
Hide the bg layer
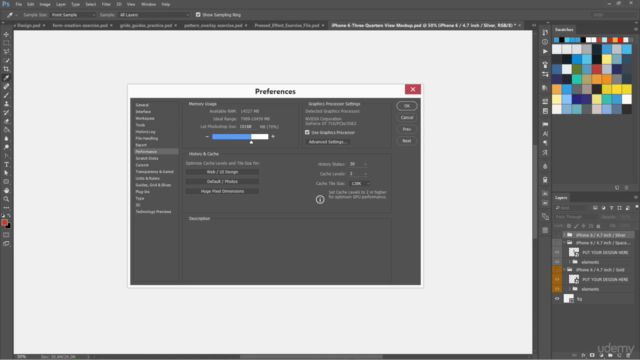pos(557,299)
